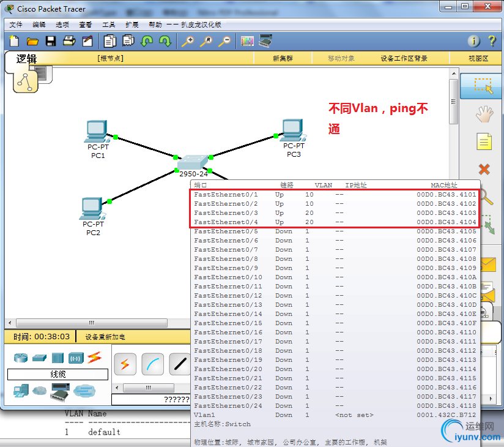Click the workspace vertical scrollbar thumb
504x447 pixels.
point(453,102)
